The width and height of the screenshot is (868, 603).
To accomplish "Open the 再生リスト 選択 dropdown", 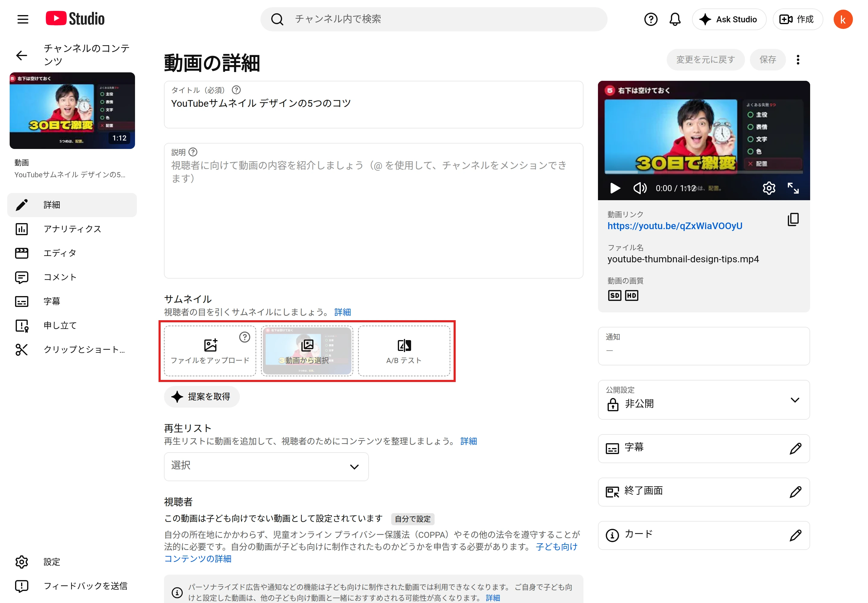I will coord(266,467).
